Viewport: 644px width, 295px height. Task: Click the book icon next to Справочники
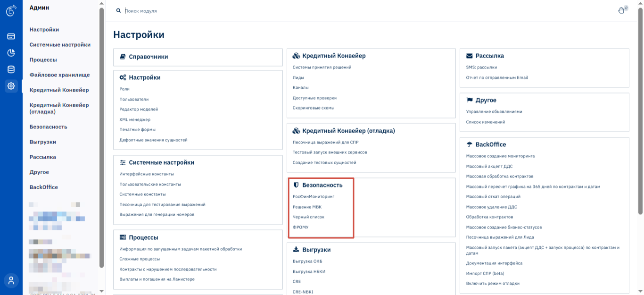pos(123,57)
